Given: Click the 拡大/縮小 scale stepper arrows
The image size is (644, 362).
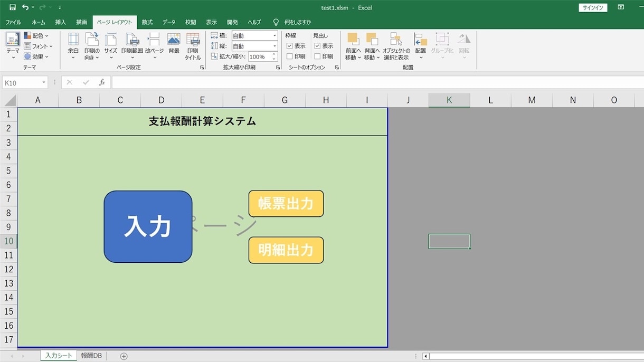Looking at the screenshot, I should tap(274, 56).
